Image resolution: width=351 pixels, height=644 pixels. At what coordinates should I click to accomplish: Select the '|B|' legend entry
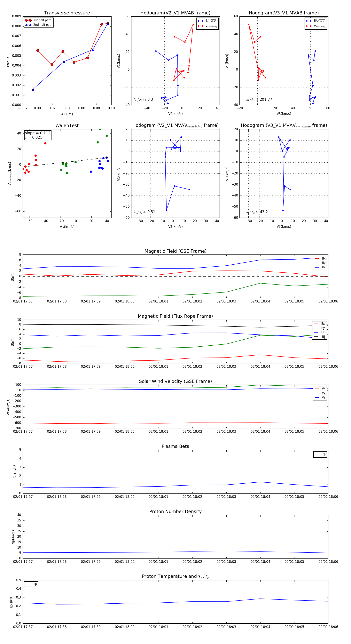point(320,337)
